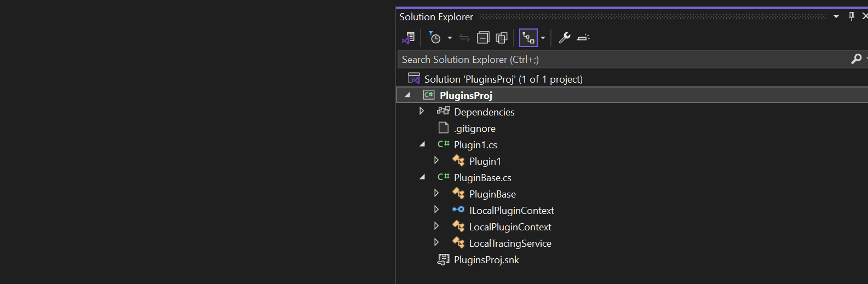Open Properties with the wrench icon

(x=564, y=38)
